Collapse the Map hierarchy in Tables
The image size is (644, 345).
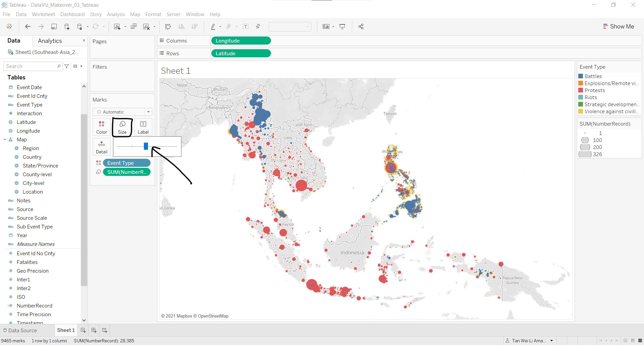pyautogui.click(x=5, y=140)
